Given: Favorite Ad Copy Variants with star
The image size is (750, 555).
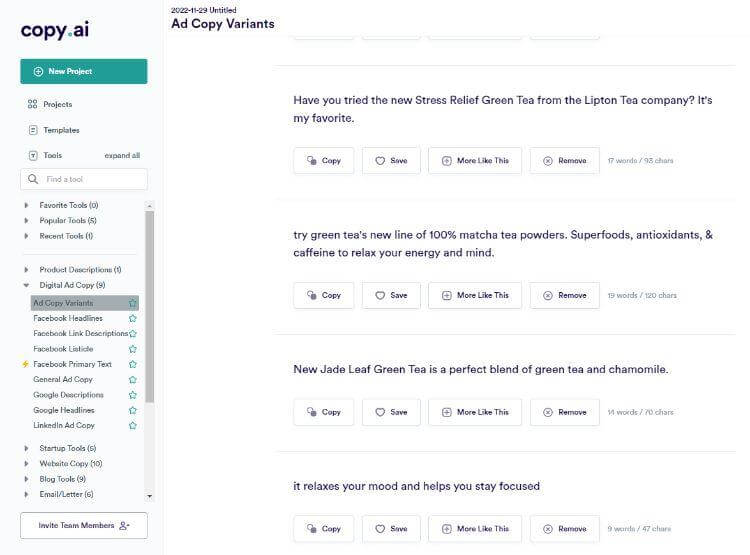Looking at the screenshot, I should tap(133, 303).
